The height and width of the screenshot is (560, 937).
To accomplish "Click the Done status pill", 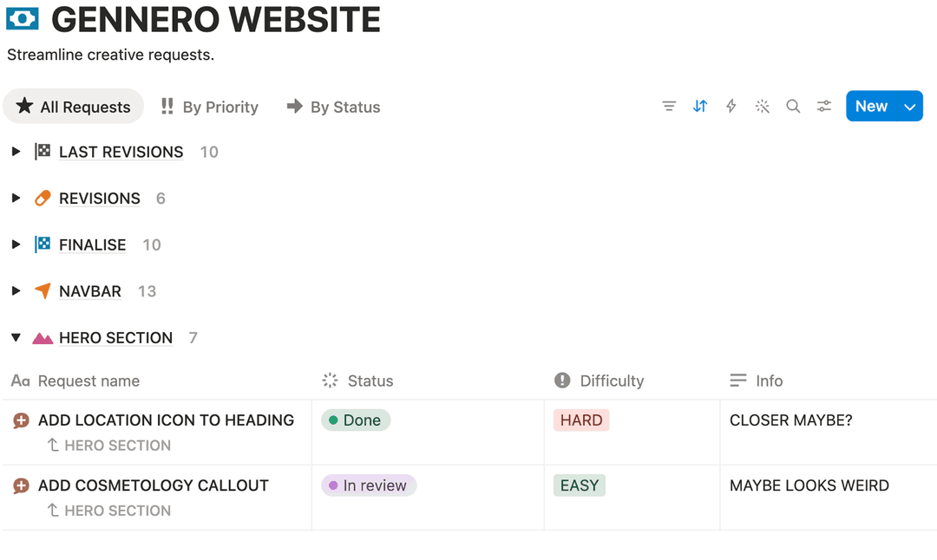I will point(356,420).
